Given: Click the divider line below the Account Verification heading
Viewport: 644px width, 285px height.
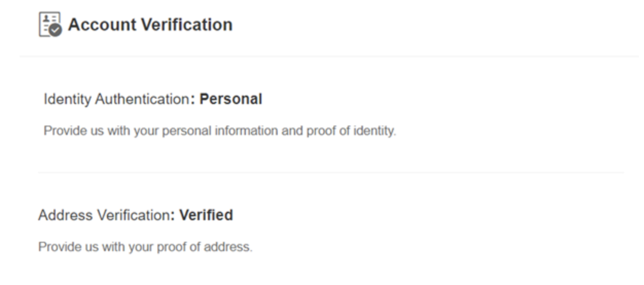Looking at the screenshot, I should click(x=329, y=56).
